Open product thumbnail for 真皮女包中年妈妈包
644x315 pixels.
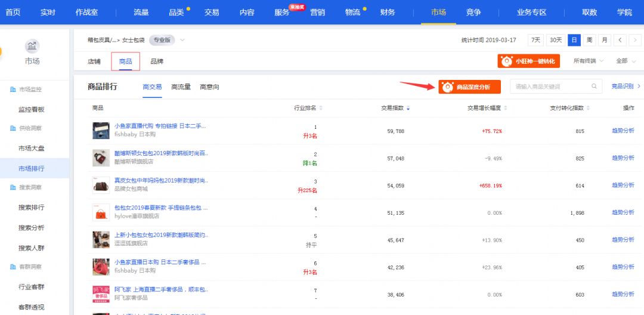pyautogui.click(x=101, y=185)
